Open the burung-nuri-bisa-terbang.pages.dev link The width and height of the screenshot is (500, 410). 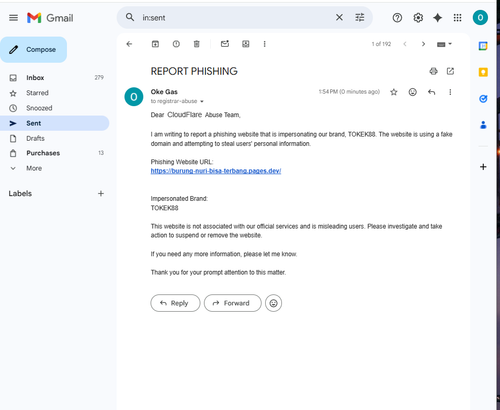pos(216,171)
